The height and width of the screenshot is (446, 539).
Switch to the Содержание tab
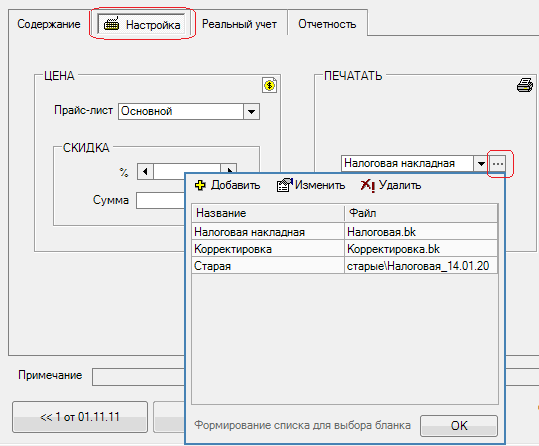point(48,24)
